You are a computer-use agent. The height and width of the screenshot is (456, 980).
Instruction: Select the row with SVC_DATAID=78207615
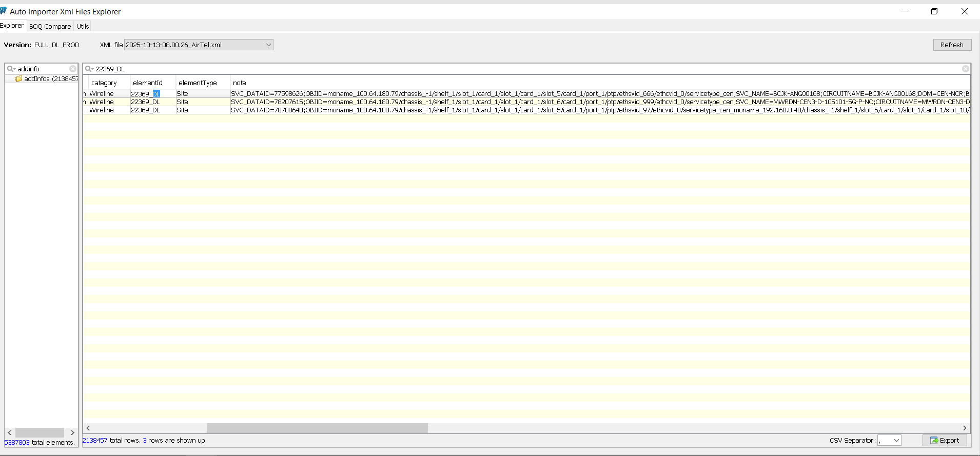click(410, 102)
